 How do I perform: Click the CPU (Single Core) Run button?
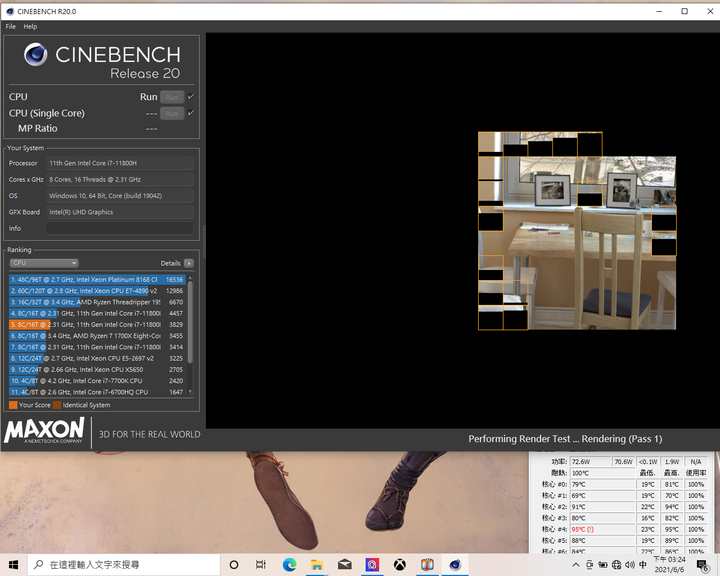[x=172, y=113]
